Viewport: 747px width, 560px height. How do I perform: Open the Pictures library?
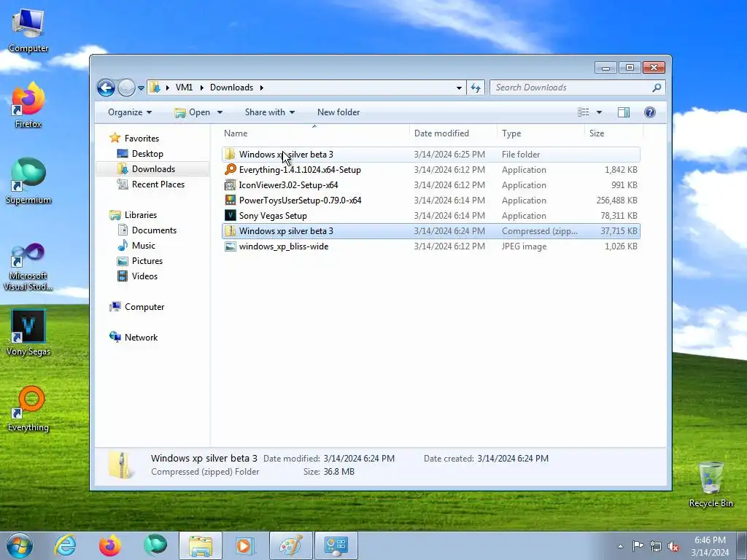[x=147, y=261]
